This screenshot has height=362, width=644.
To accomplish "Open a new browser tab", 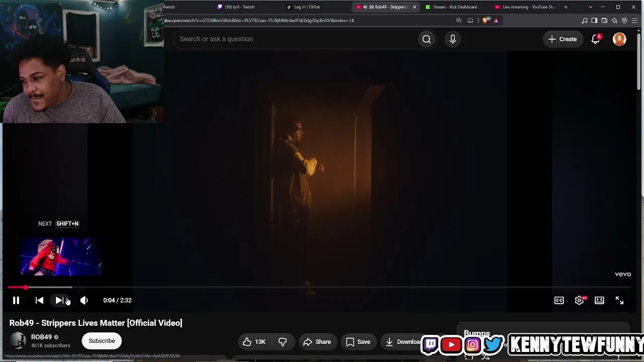I will [x=566, y=7].
